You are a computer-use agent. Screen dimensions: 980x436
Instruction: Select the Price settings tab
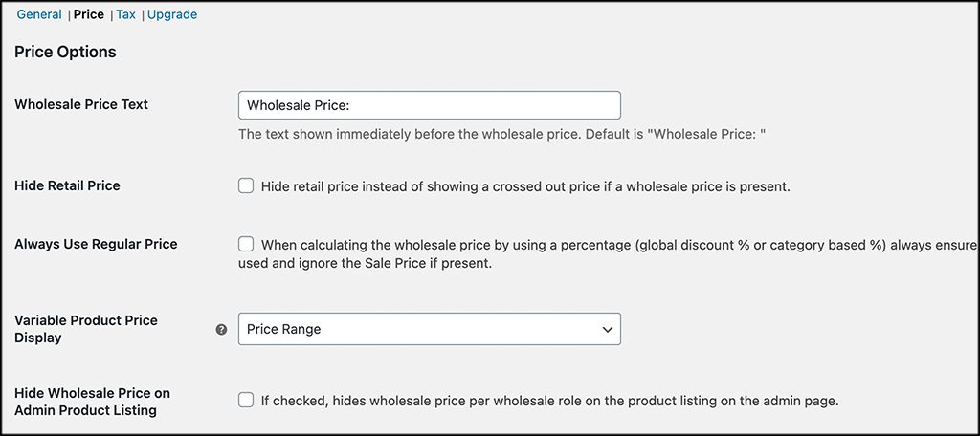89,15
